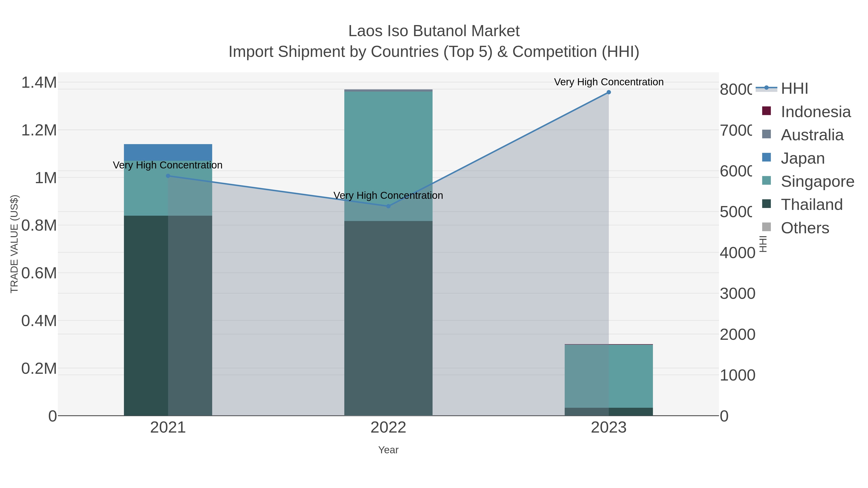Click the Very High Concentration label above 2022 point
Image resolution: width=868 pixels, height=488 pixels.
[388, 195]
